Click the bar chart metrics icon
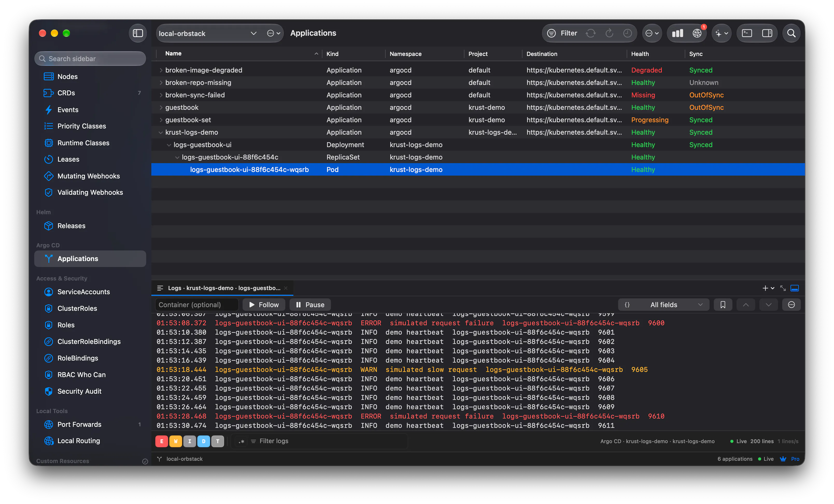Image resolution: width=834 pixels, height=504 pixels. coord(677,33)
